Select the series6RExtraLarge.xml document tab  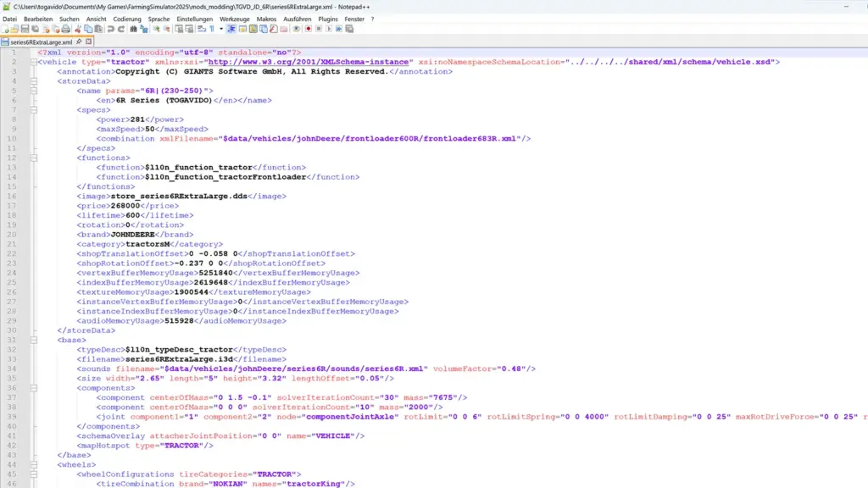41,41
